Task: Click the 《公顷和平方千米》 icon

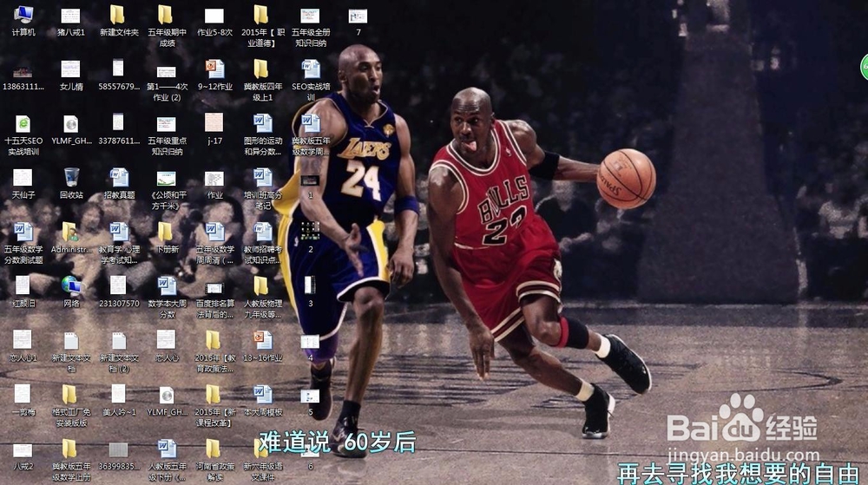Action: point(166,179)
